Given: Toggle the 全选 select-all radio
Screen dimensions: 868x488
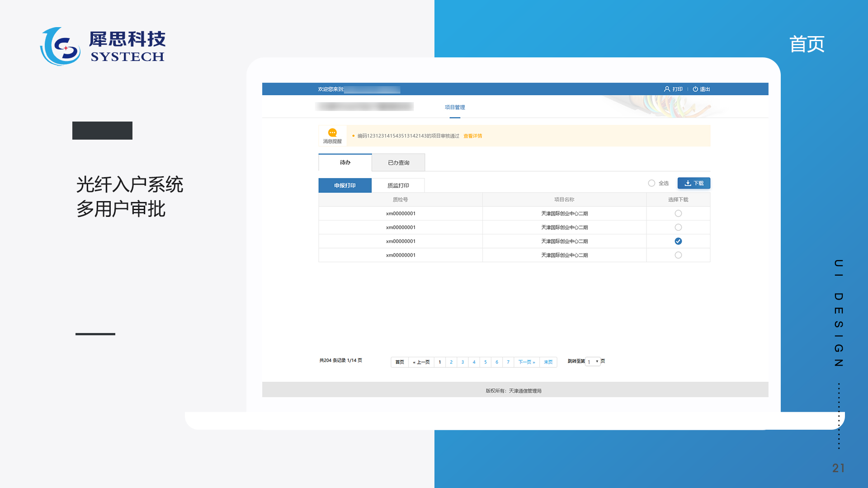Looking at the screenshot, I should [651, 183].
